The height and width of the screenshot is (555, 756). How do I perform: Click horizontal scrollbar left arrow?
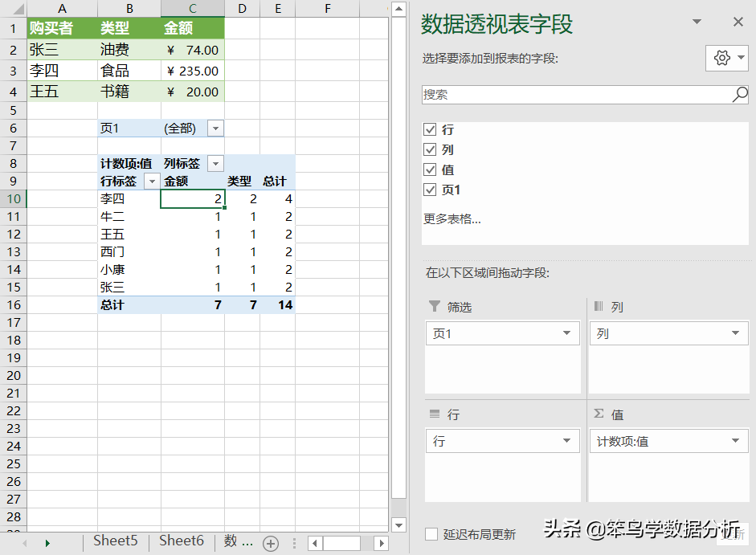315,544
